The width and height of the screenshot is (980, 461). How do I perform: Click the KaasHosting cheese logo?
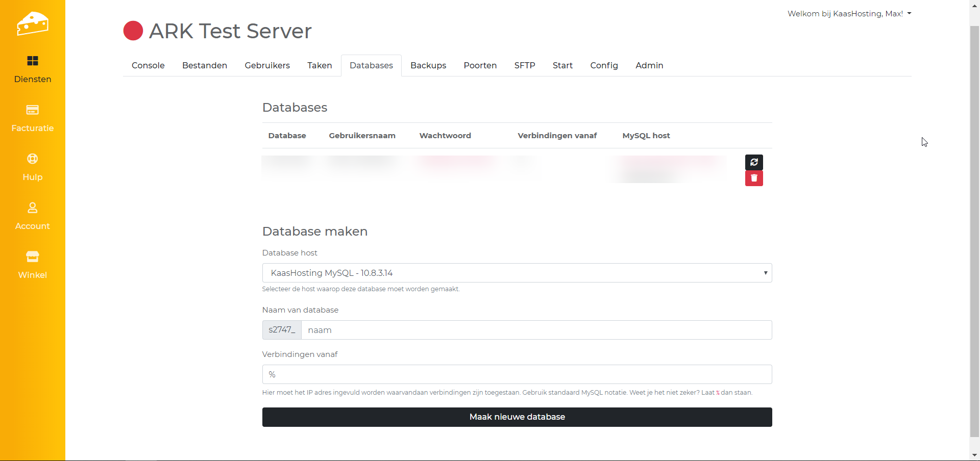(x=33, y=23)
